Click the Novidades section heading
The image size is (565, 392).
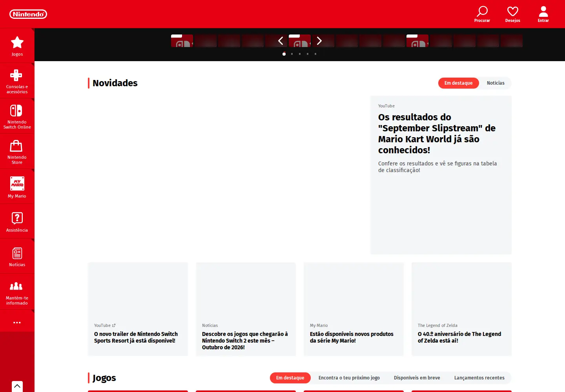pos(115,83)
